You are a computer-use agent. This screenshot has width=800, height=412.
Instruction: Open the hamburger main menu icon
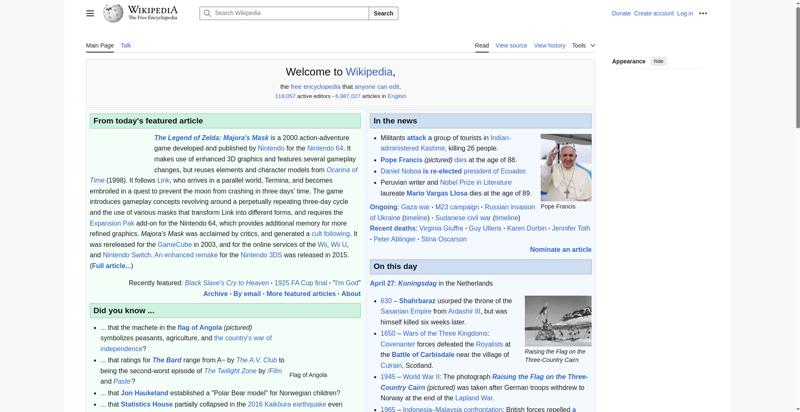[x=90, y=13]
